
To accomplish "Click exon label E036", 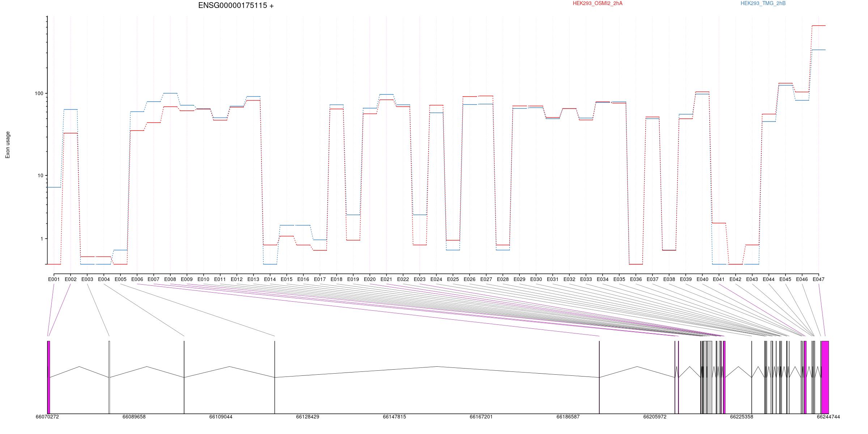I will pyautogui.click(x=636, y=279).
